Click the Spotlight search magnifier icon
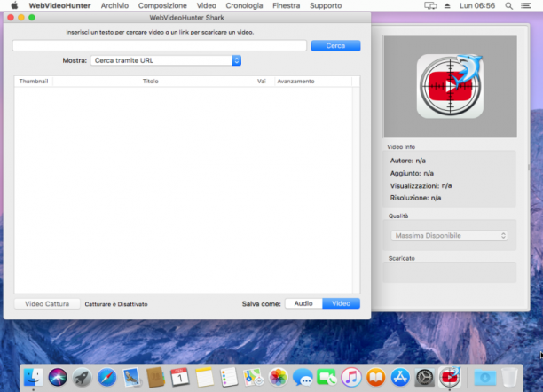The image size is (543, 392). (508, 5)
